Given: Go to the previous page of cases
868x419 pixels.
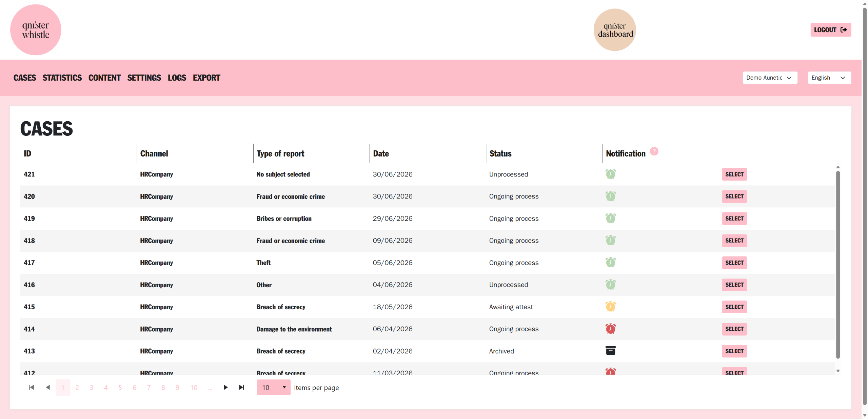Looking at the screenshot, I should click(48, 387).
